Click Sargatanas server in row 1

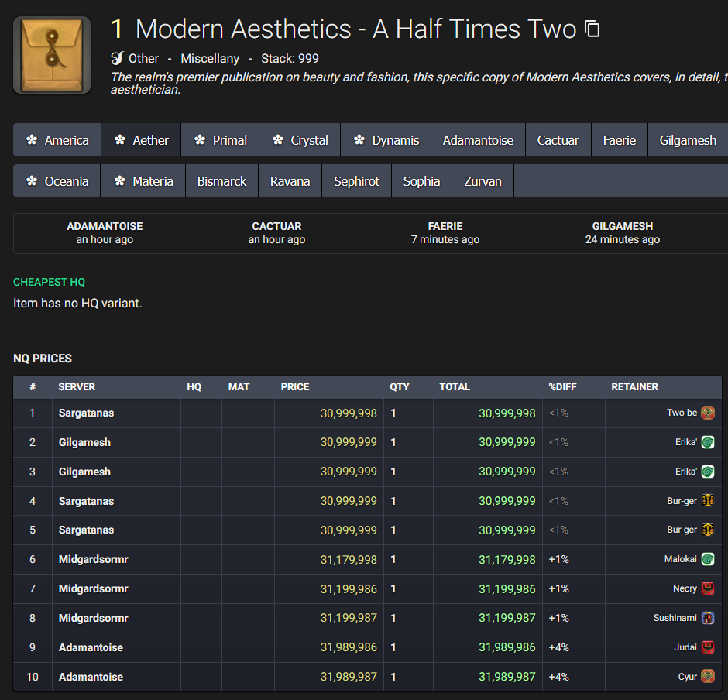click(87, 413)
